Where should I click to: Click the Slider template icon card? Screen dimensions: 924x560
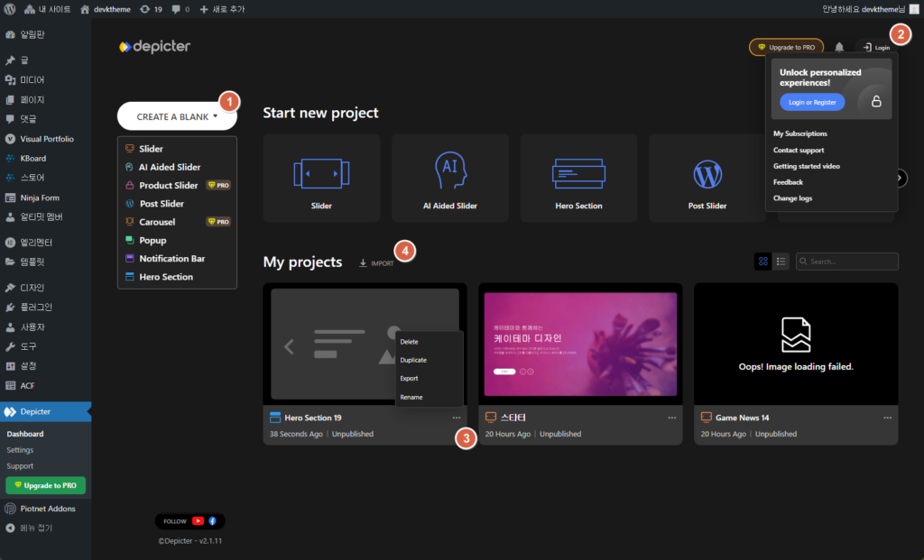[321, 178]
